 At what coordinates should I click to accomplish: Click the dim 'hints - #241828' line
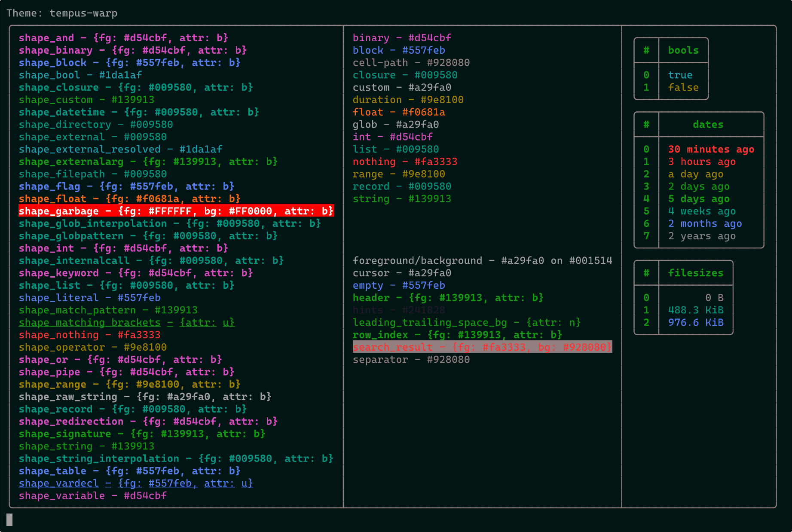coord(399,310)
